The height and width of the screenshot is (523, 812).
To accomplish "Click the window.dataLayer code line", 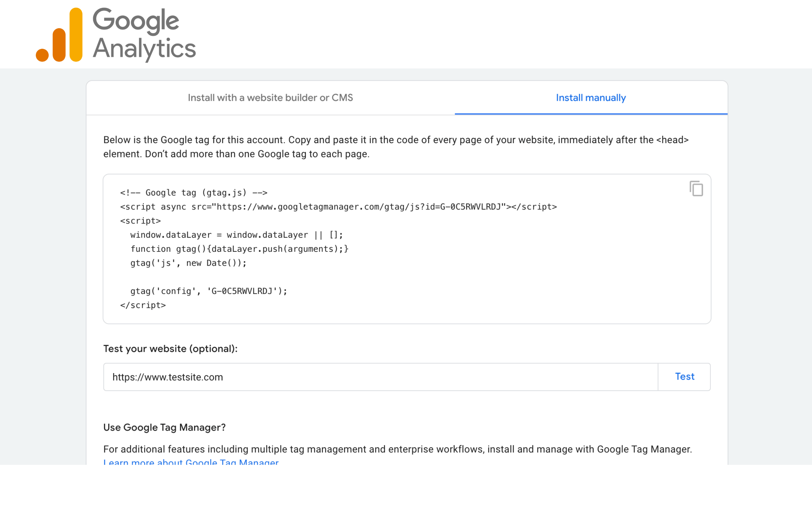I will pyautogui.click(x=237, y=235).
